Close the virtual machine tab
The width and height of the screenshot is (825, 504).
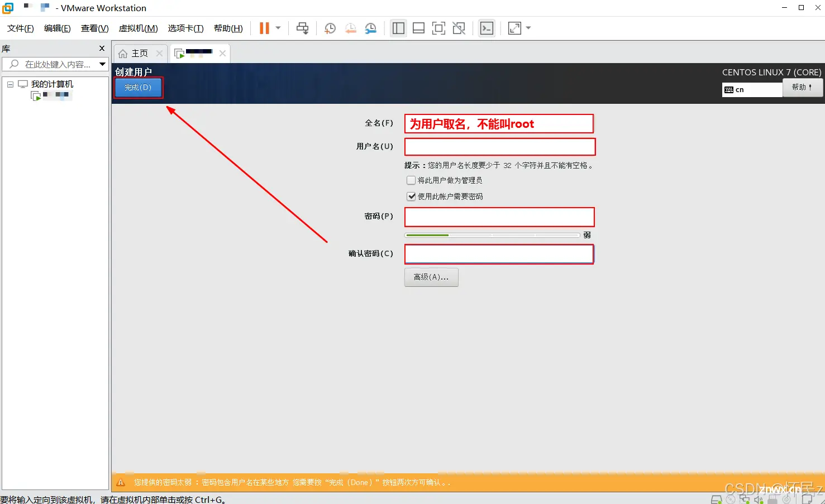tap(222, 53)
